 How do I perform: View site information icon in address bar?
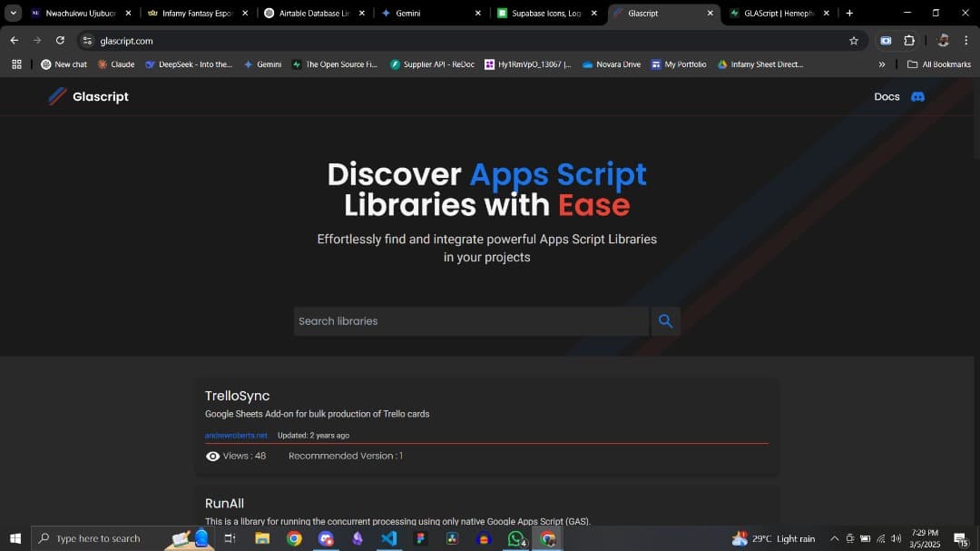click(87, 41)
